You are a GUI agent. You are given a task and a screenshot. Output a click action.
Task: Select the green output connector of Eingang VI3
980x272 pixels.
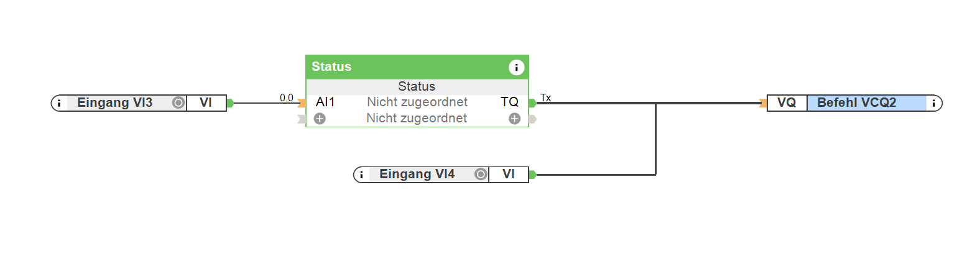pos(230,103)
